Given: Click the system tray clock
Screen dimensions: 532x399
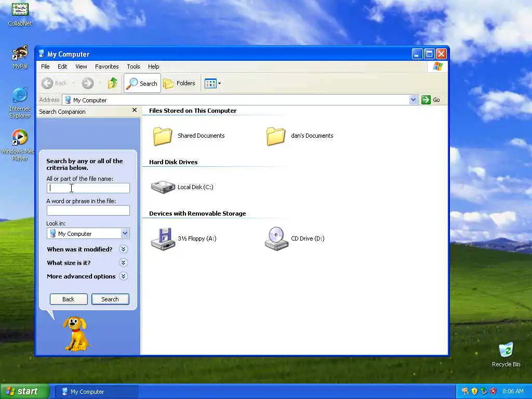Looking at the screenshot, I should 513,391.
